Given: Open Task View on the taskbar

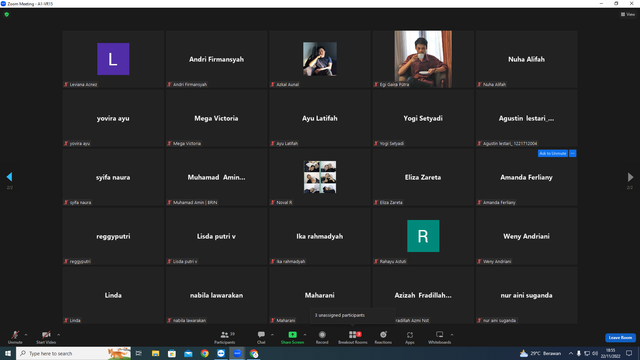Looking at the screenshot, I should 139,353.
